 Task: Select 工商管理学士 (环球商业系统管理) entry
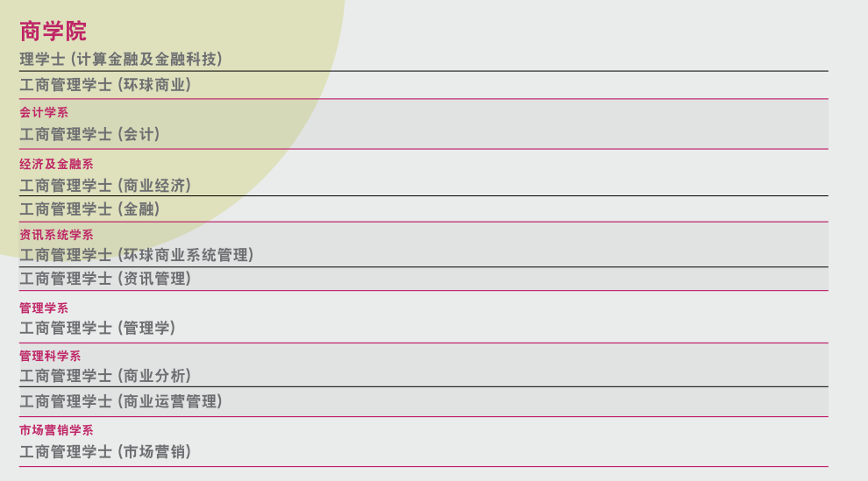tap(136, 255)
